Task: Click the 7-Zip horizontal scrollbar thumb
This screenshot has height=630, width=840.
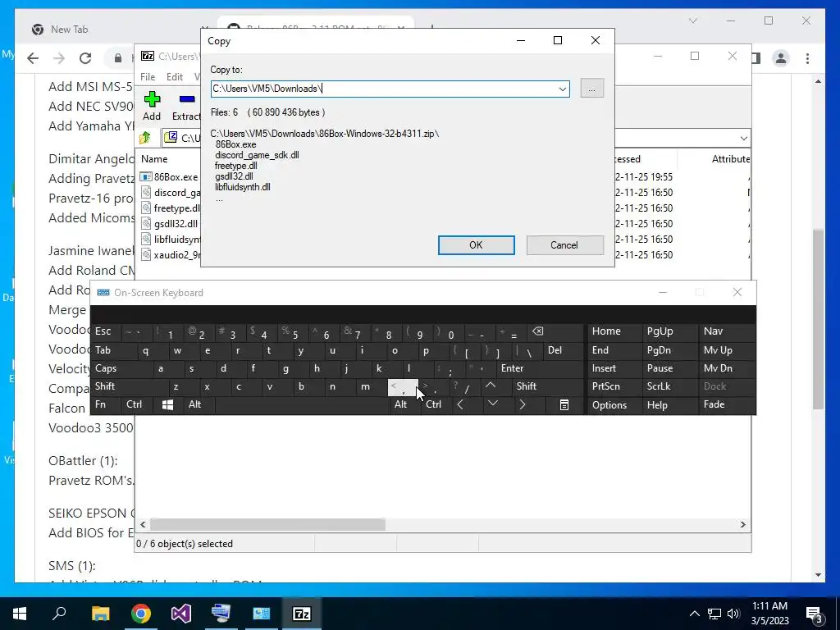Action: pyautogui.click(x=267, y=524)
